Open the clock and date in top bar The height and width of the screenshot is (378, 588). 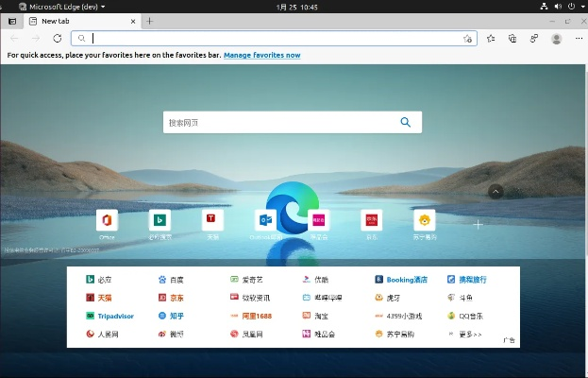click(x=296, y=6)
